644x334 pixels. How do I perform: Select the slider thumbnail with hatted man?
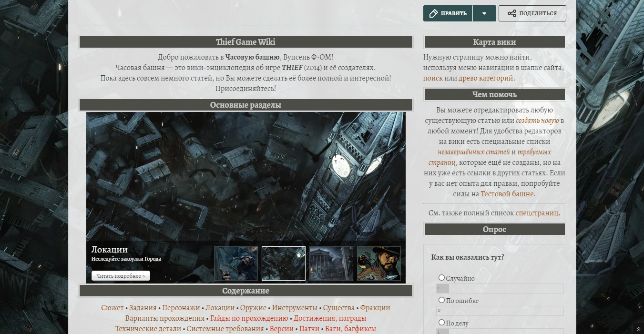pos(379,263)
